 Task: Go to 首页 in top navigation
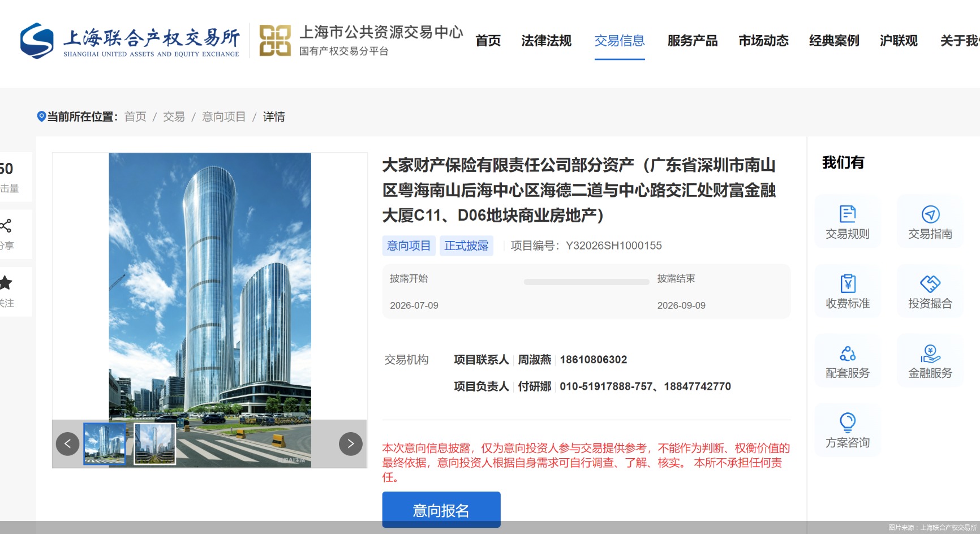(488, 41)
